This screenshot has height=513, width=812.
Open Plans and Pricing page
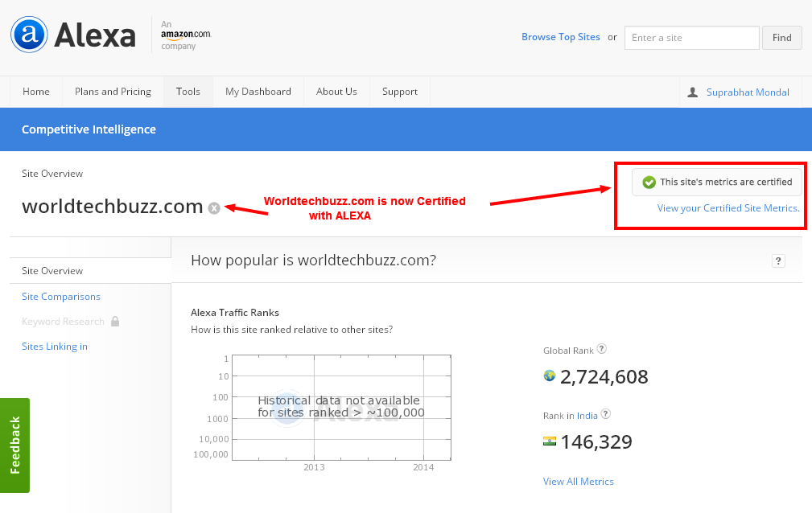point(113,92)
